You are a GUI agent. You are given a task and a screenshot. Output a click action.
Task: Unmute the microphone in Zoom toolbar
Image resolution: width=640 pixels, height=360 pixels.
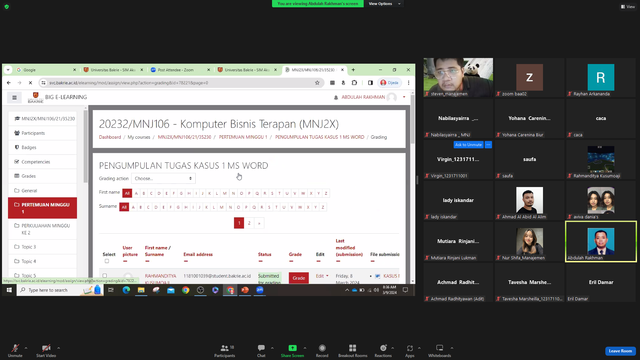(15, 349)
